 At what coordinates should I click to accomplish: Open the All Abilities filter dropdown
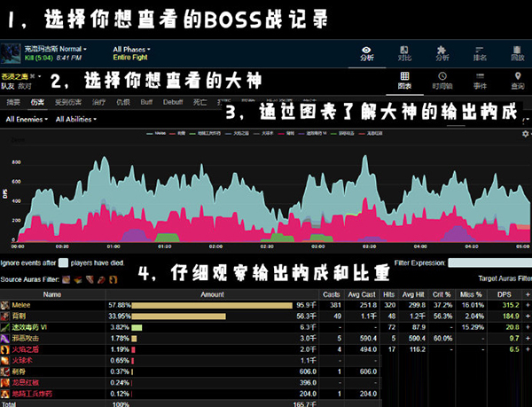click(75, 120)
